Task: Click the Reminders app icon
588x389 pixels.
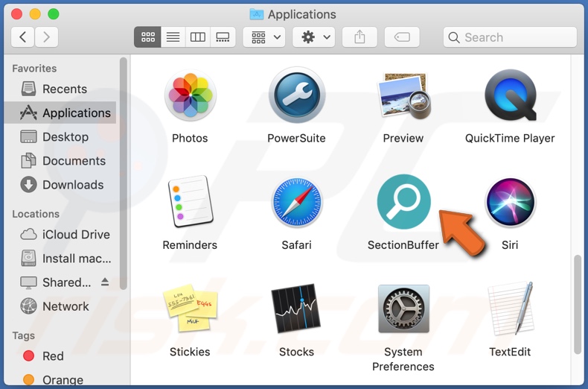Action: (x=190, y=202)
